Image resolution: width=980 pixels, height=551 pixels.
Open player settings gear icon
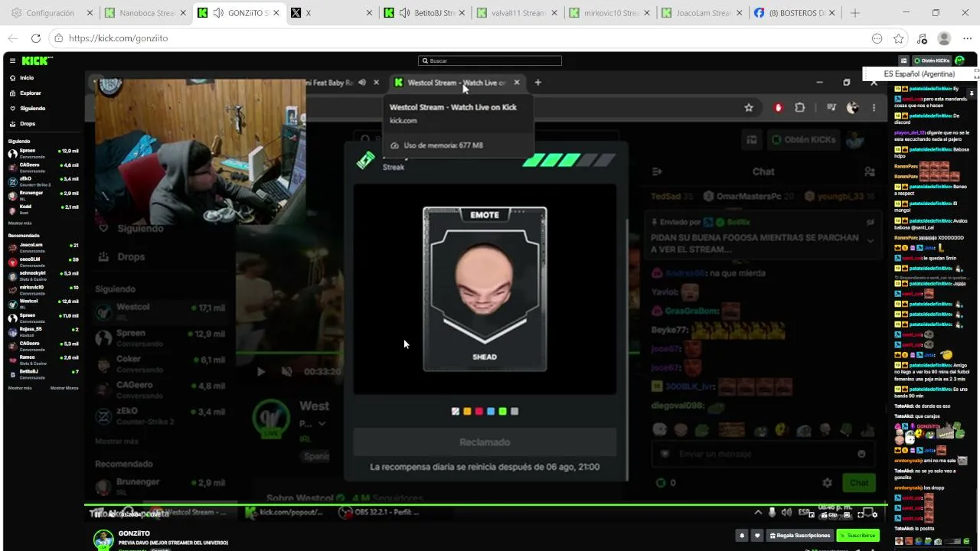pyautogui.click(x=875, y=515)
